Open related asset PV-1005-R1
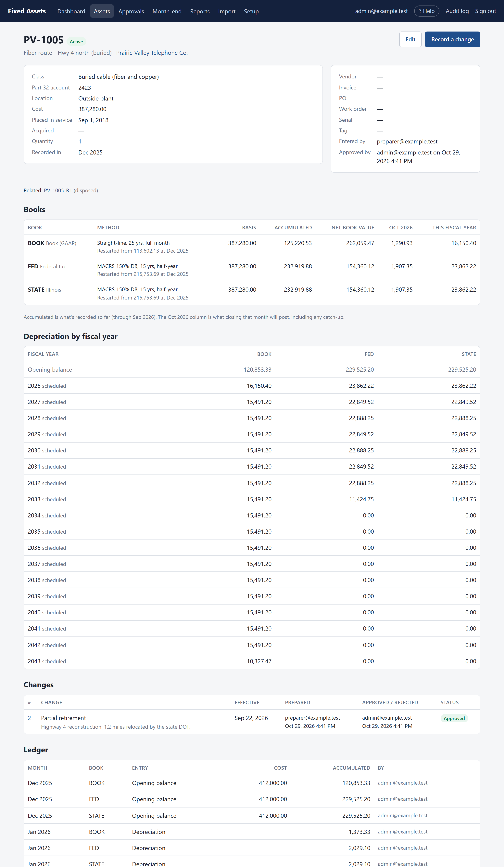The height and width of the screenshot is (867, 504). [58, 190]
